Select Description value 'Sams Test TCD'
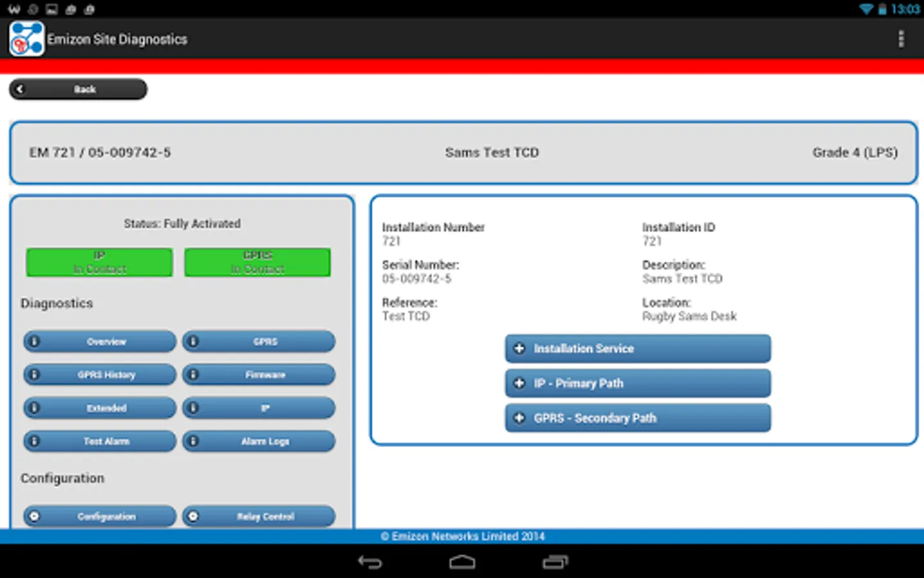924x578 pixels. click(x=683, y=279)
